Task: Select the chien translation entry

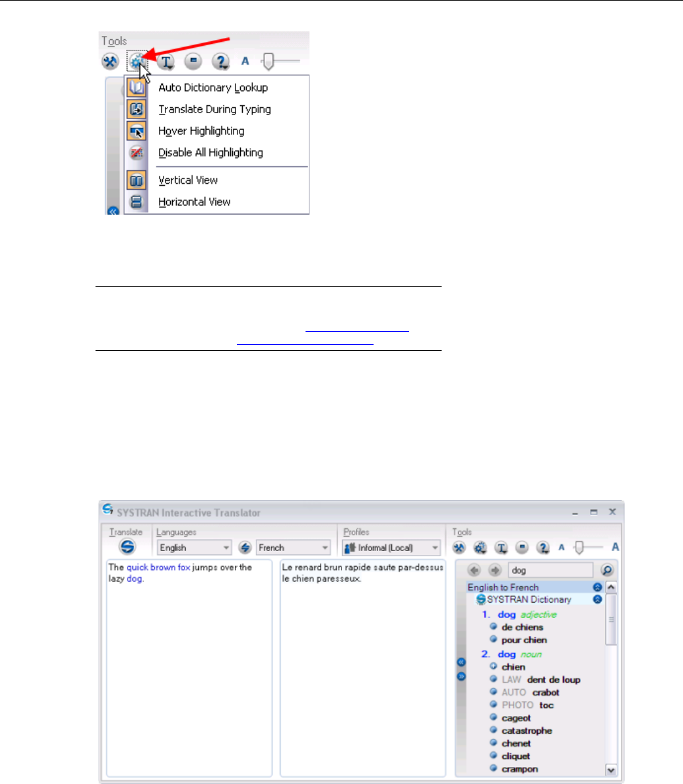Action: (514, 667)
